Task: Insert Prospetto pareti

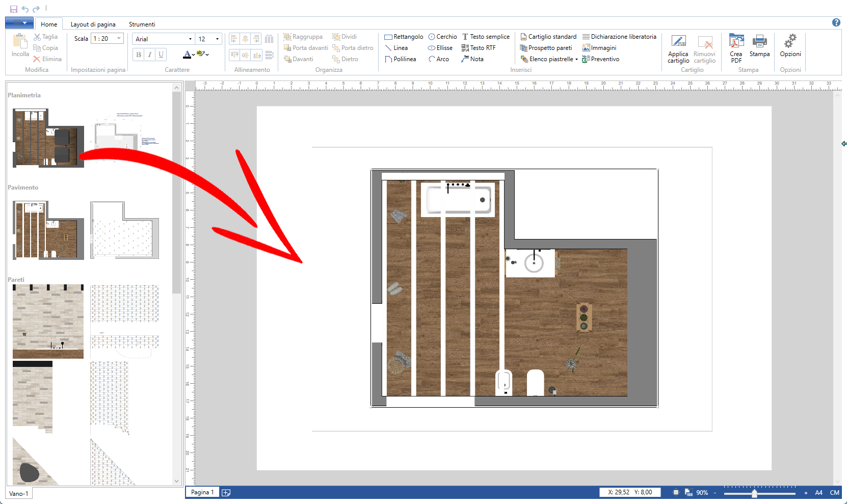Action: pos(546,48)
